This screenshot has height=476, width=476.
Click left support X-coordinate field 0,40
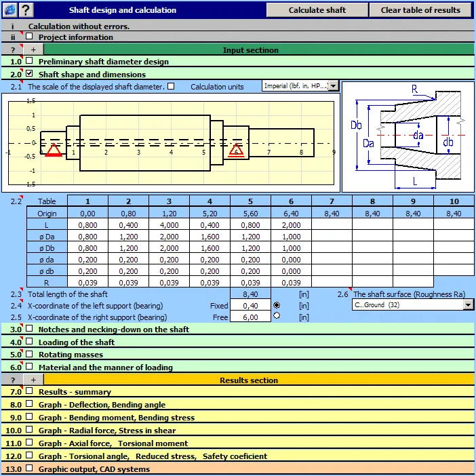click(250, 306)
